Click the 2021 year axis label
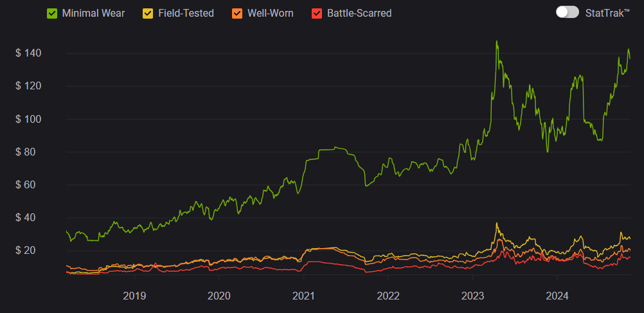Image resolution: width=644 pixels, height=313 pixels. [x=303, y=296]
